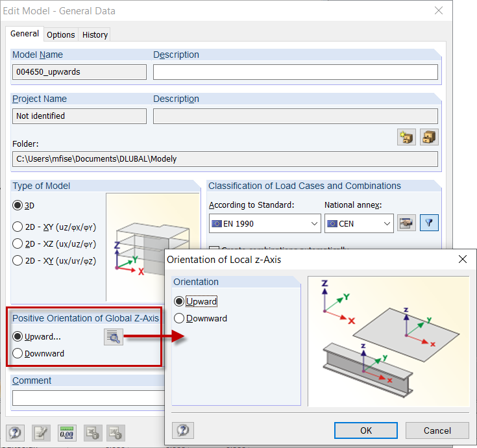This screenshot has width=477, height=448.
Task: Click the create new project icon
Action: click(406, 137)
